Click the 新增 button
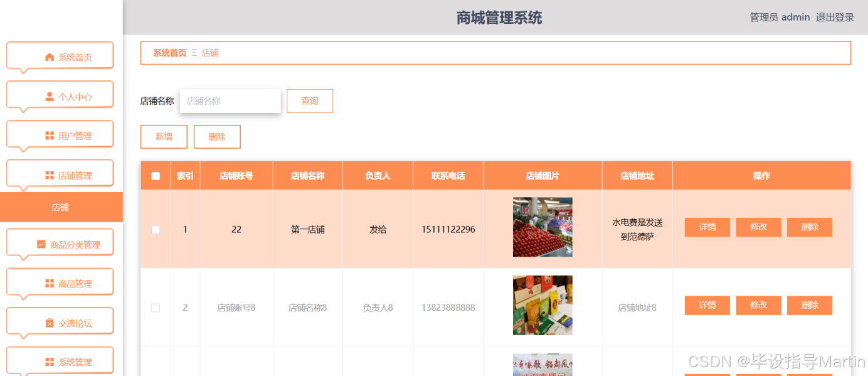868x376 pixels. [x=164, y=137]
